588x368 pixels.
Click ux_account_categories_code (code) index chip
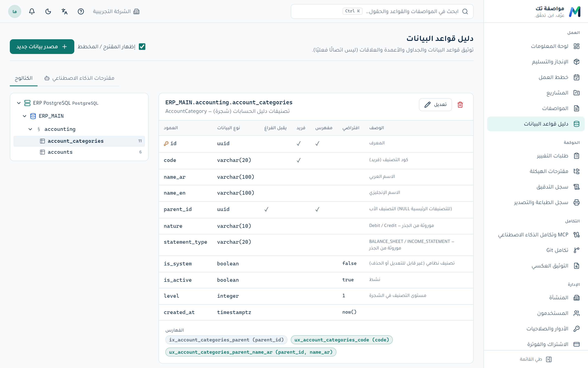tap(342, 340)
